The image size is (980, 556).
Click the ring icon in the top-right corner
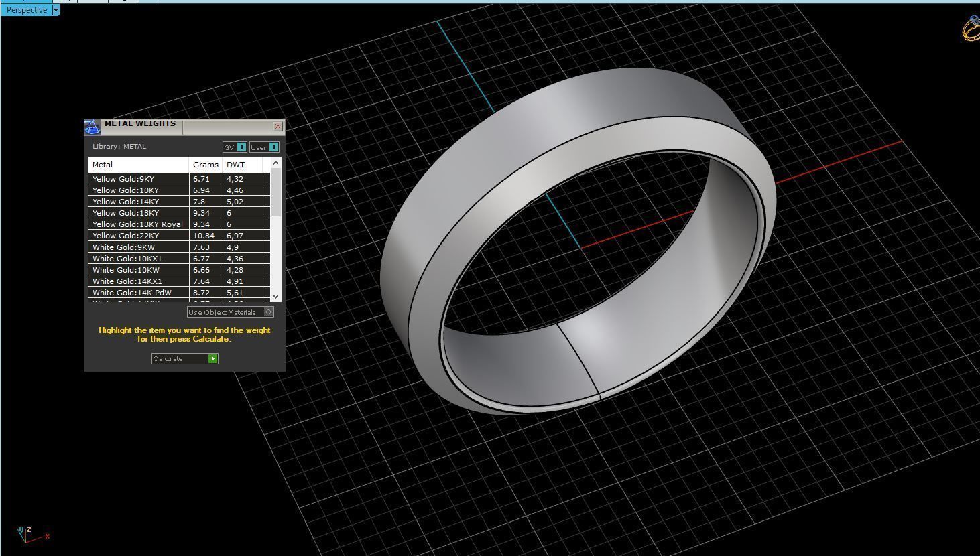971,28
